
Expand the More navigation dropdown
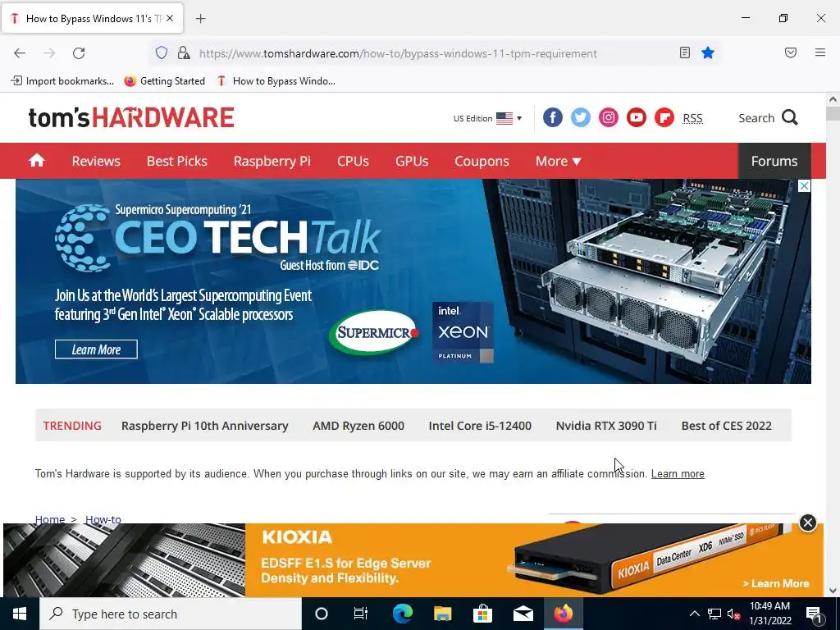pos(558,161)
